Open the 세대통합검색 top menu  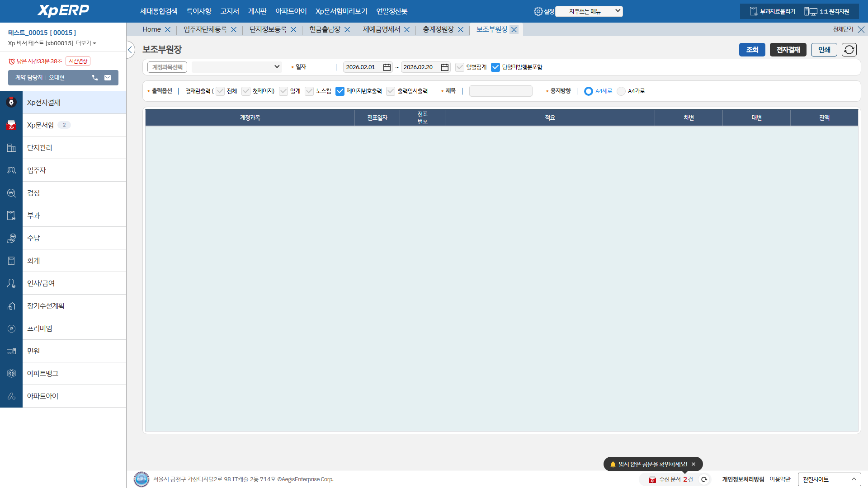[x=159, y=11]
